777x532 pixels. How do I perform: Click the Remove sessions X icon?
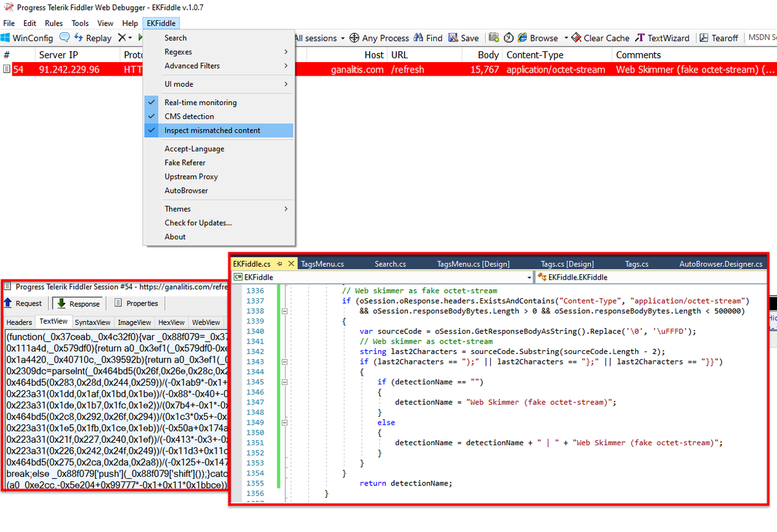click(121, 38)
